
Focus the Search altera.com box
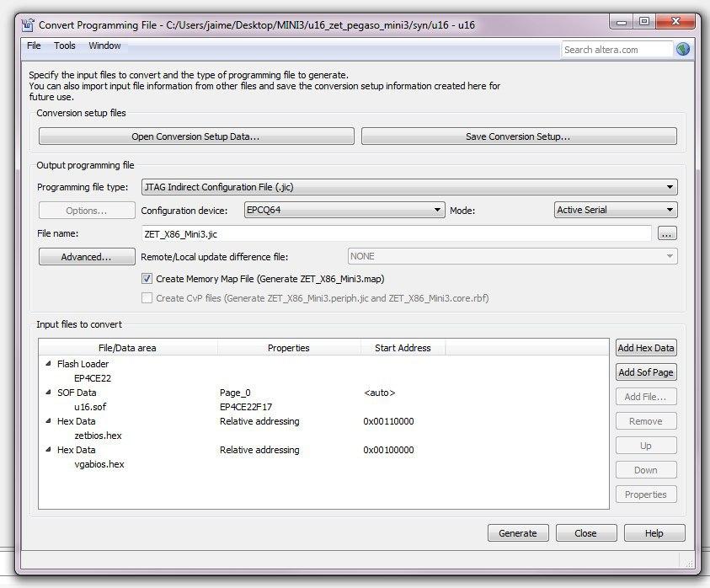tap(617, 50)
